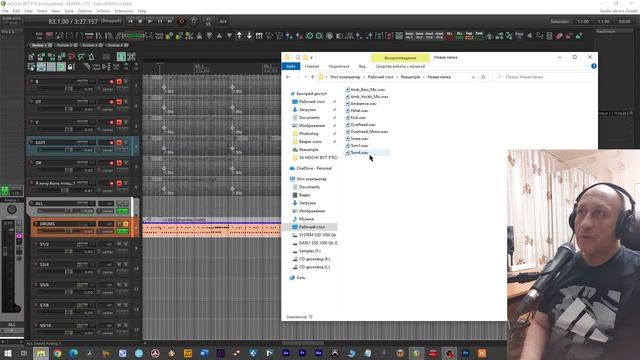
Task: Click the Explorer refresh button
Action: coord(483,77)
